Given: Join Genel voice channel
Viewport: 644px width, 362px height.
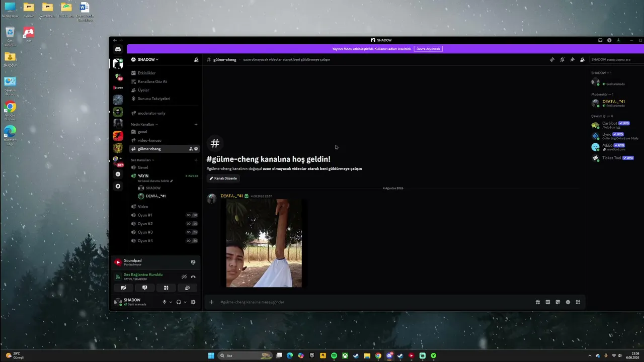Looking at the screenshot, I should [165, 167].
